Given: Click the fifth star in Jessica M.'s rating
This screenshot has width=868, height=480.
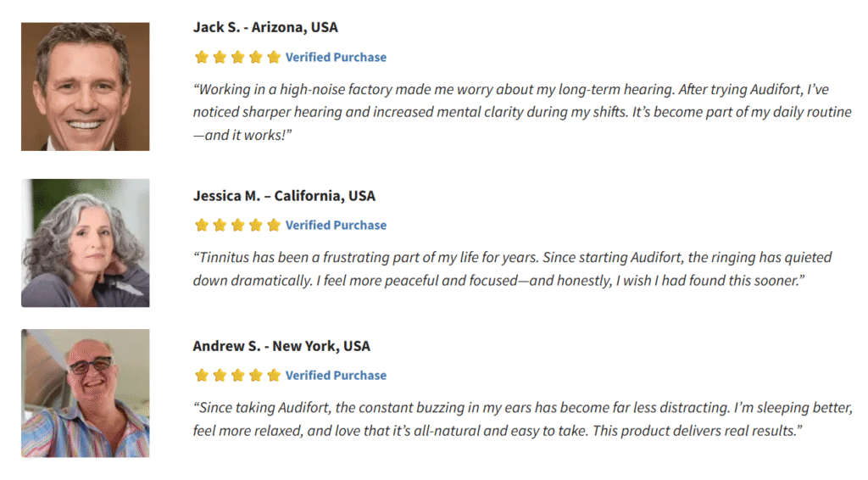Looking at the screenshot, I should point(273,226).
